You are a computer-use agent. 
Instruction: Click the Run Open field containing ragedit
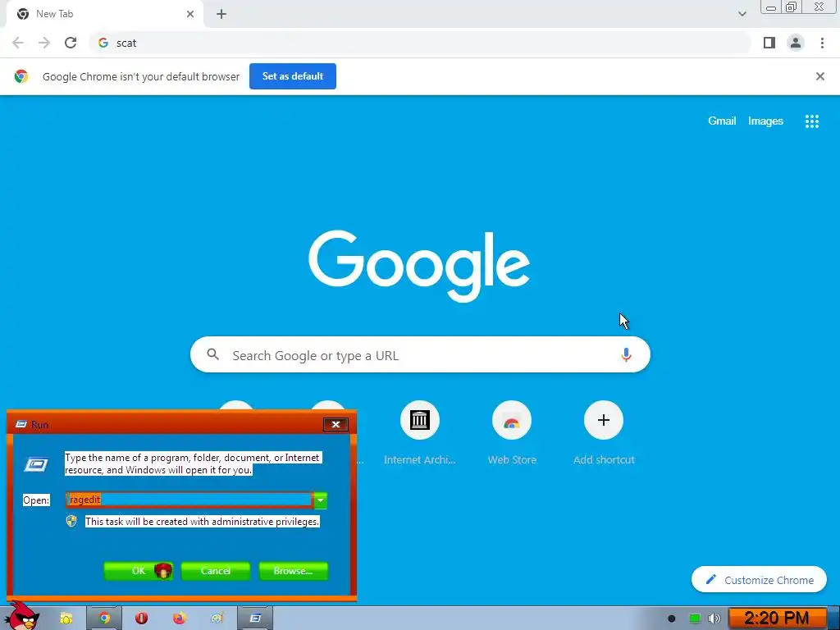[189, 500]
